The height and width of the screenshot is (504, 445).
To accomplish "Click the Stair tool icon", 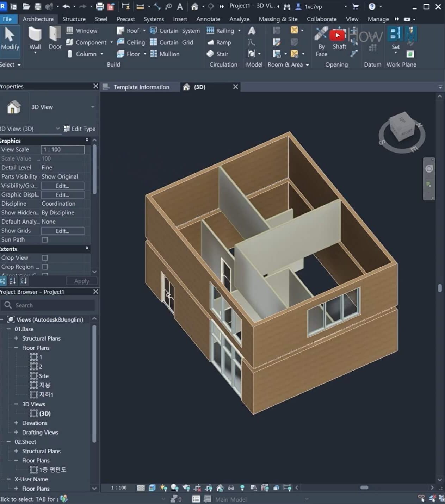I will click(210, 54).
